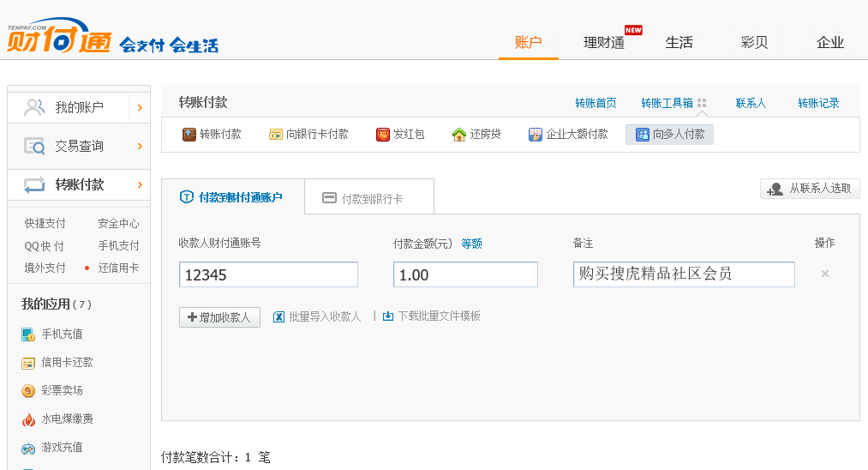Image resolution: width=868 pixels, height=470 pixels.
Task: Click the 等额 equal amount link
Action: [472, 244]
